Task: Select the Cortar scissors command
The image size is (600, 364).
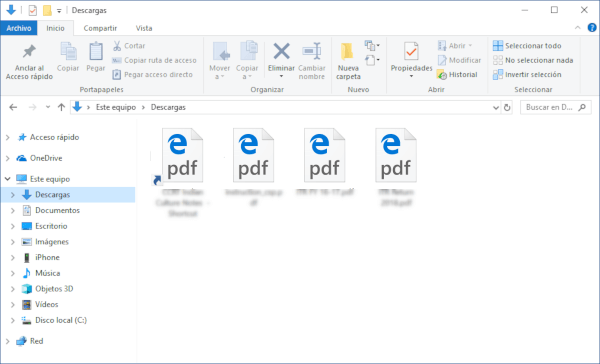Action: pyautogui.click(x=129, y=46)
